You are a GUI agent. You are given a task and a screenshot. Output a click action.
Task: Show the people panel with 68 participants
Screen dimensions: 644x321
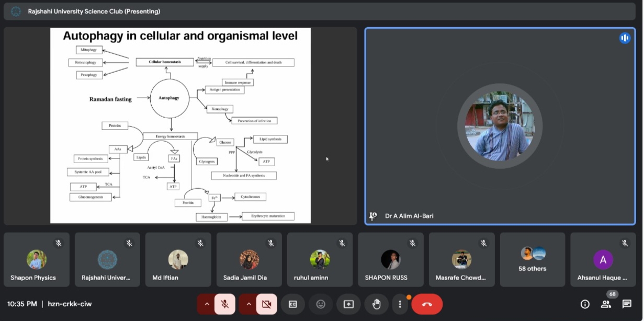[x=606, y=304]
